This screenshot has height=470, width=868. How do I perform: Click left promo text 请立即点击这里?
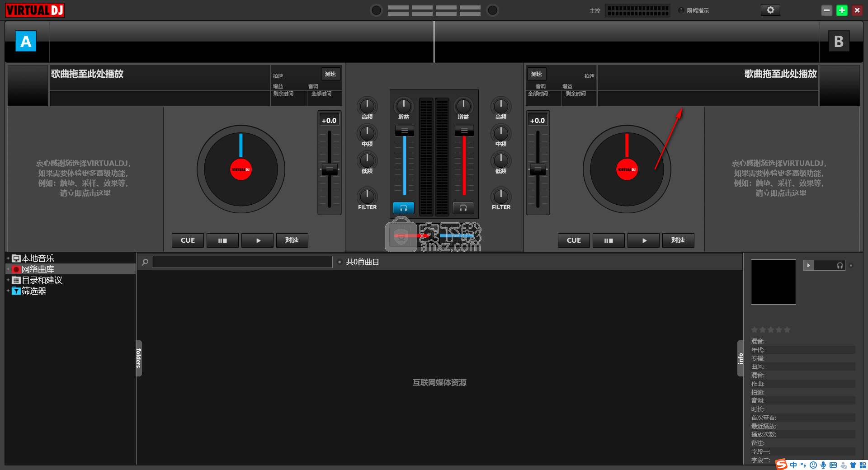click(85, 193)
